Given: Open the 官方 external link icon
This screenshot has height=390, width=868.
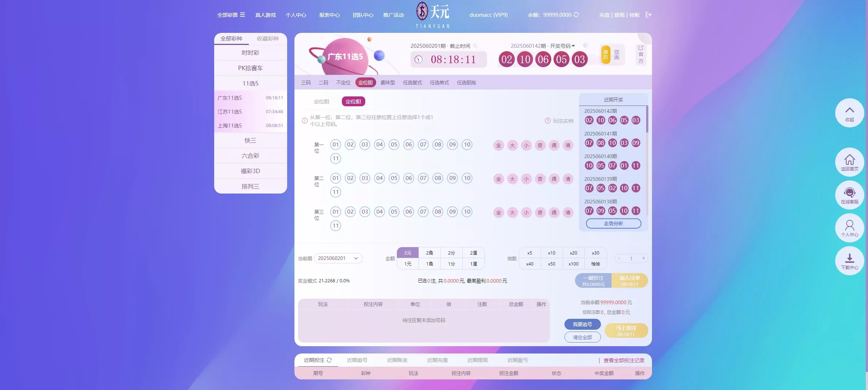Looking at the screenshot, I should pos(641,49).
